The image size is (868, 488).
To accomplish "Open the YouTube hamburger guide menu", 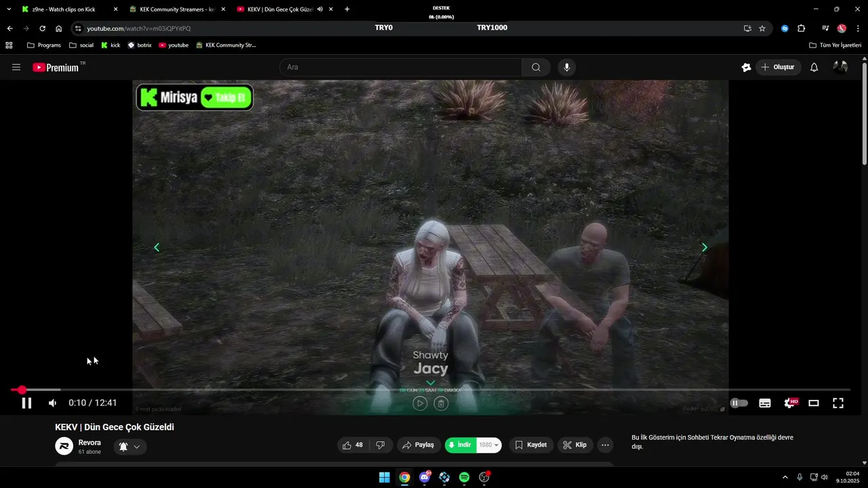I will click(x=16, y=67).
